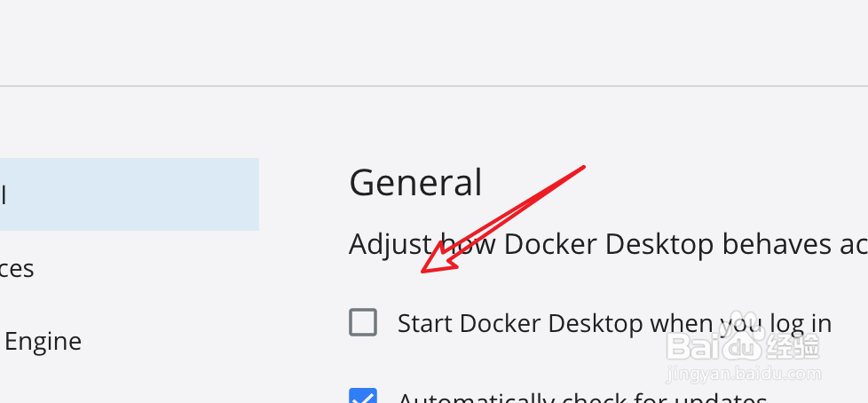Click the horizontal divider below the header

click(434, 86)
